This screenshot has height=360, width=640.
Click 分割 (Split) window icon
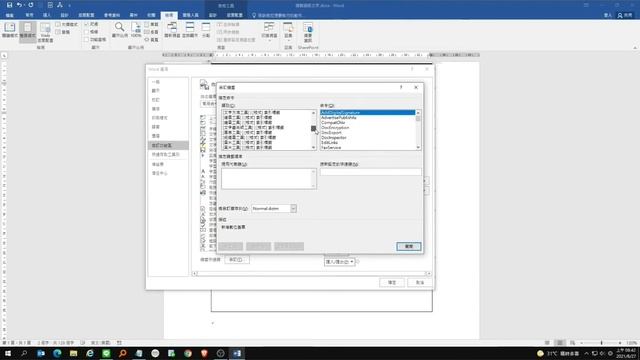pos(206,30)
